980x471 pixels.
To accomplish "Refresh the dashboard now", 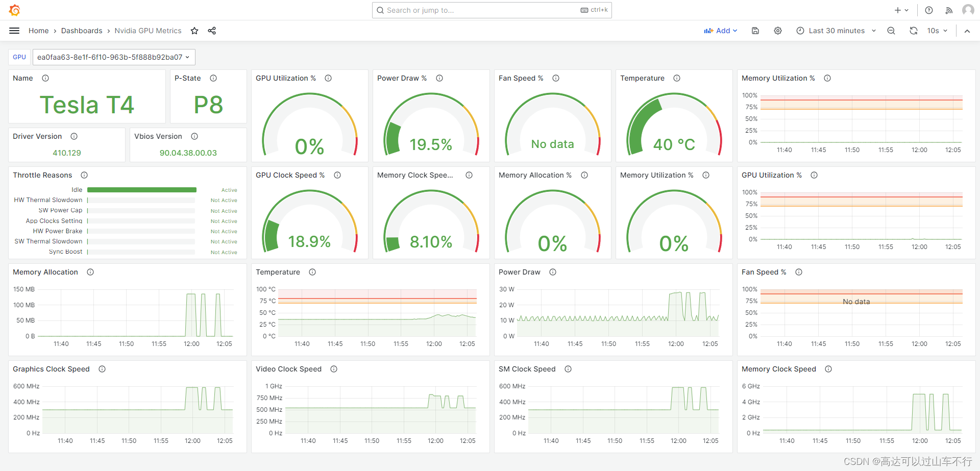I will (914, 31).
